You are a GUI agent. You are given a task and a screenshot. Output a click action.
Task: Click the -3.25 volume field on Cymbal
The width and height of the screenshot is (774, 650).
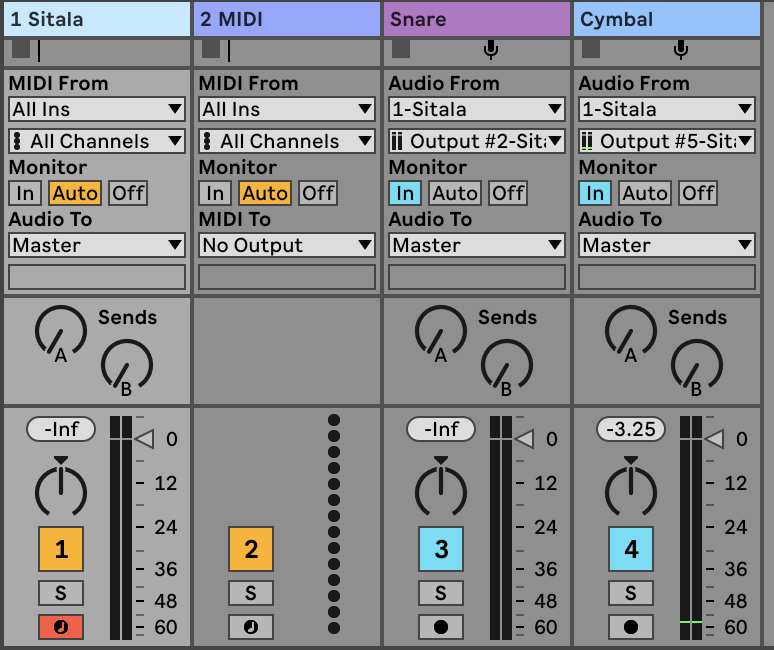pyautogui.click(x=631, y=429)
